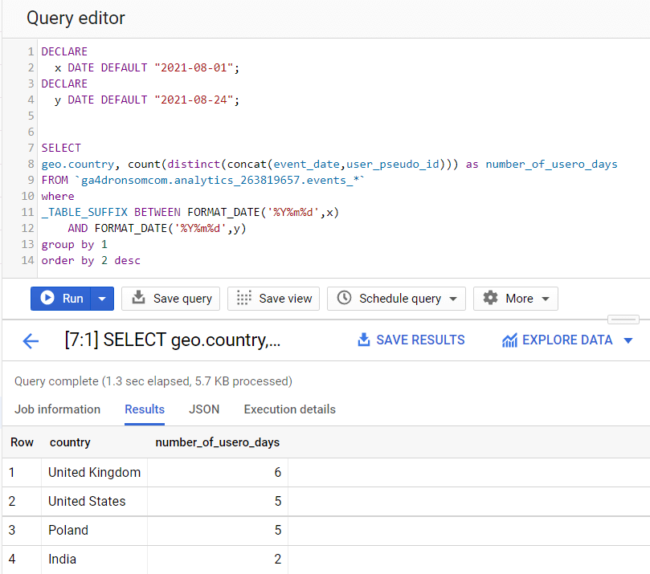Image resolution: width=650 pixels, height=574 pixels.
Task: Open the Execution details tab
Action: pyautogui.click(x=290, y=409)
